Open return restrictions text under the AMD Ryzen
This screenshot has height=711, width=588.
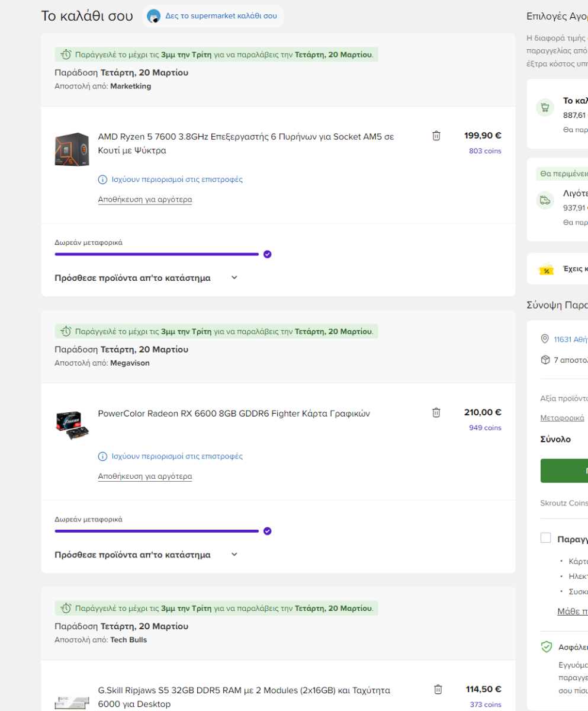coord(177,180)
